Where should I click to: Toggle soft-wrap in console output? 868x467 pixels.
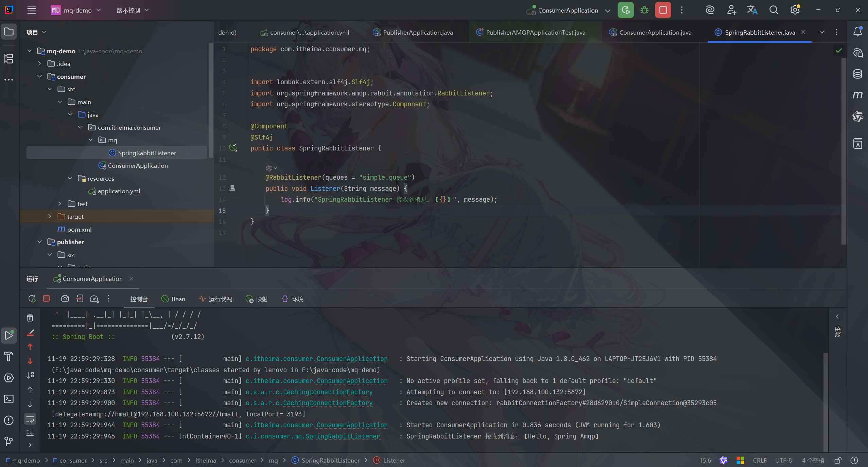point(30,419)
